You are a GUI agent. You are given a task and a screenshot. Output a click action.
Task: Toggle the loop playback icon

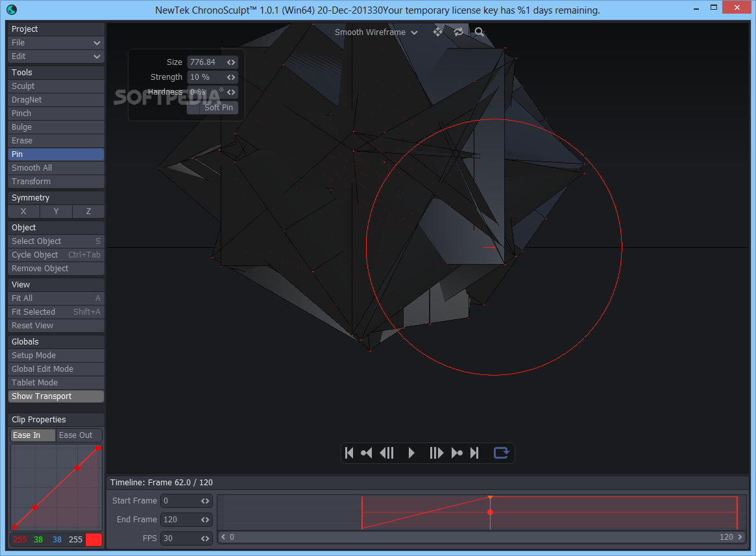[x=502, y=453]
